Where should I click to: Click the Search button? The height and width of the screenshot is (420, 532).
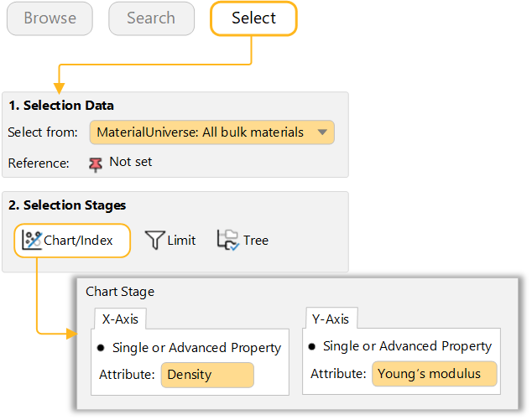tap(151, 18)
